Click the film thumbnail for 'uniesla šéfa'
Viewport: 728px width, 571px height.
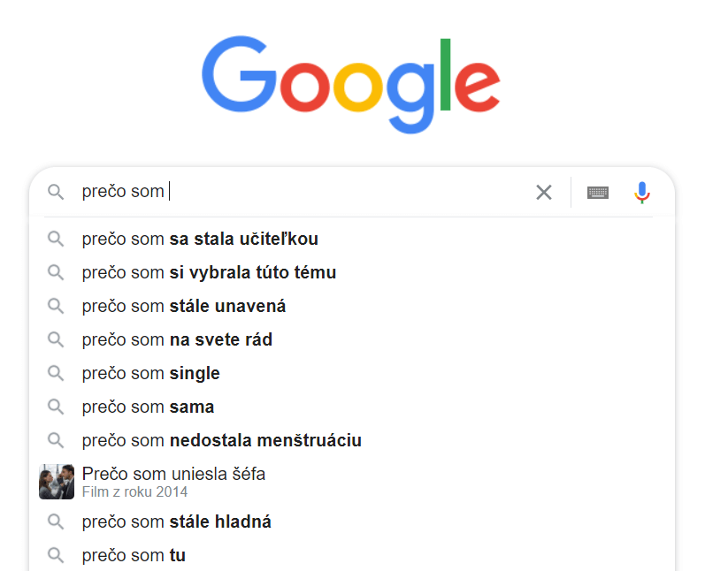point(57,482)
